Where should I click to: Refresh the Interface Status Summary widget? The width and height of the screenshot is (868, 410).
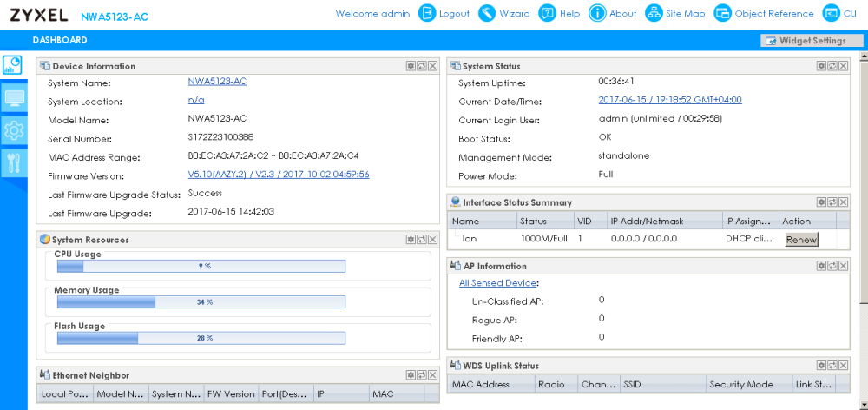click(x=832, y=202)
